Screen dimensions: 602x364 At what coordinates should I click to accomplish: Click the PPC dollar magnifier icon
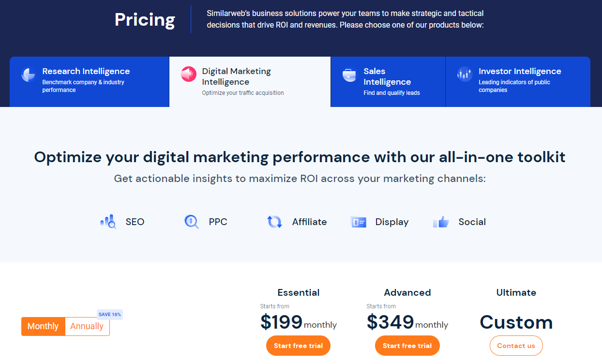tap(192, 222)
